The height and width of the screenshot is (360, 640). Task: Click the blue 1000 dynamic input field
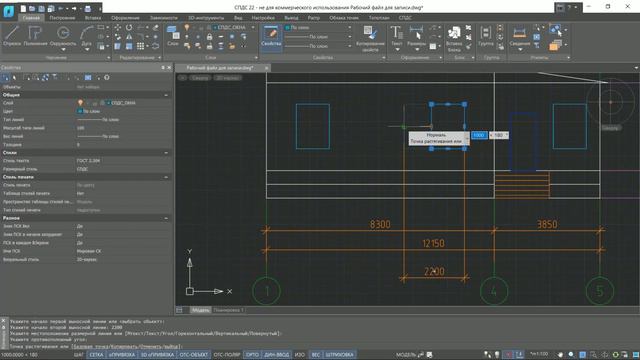coord(479,135)
